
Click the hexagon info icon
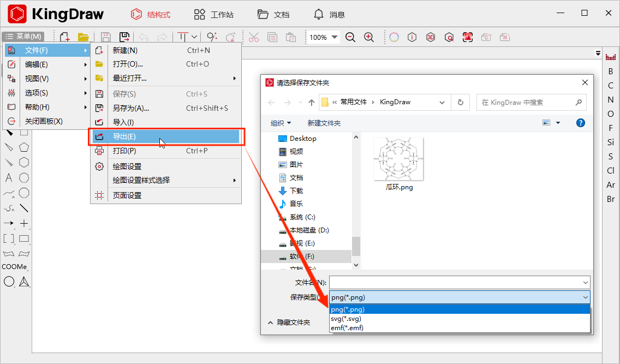point(412,37)
